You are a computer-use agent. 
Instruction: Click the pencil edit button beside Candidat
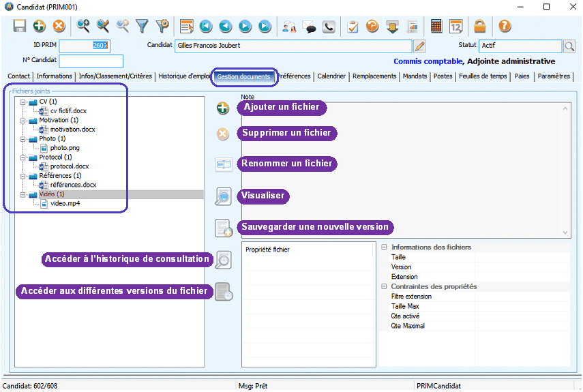coord(420,46)
